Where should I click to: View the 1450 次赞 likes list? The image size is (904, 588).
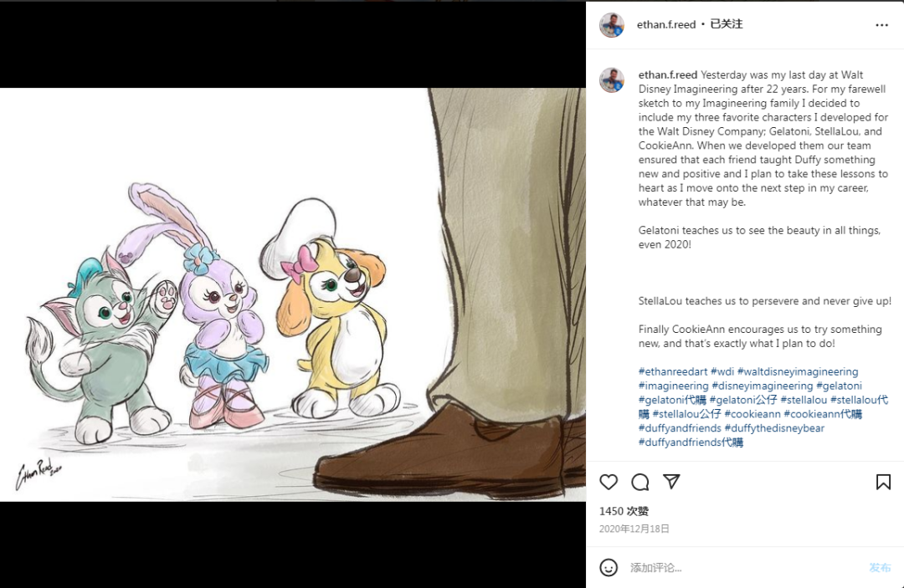click(624, 511)
